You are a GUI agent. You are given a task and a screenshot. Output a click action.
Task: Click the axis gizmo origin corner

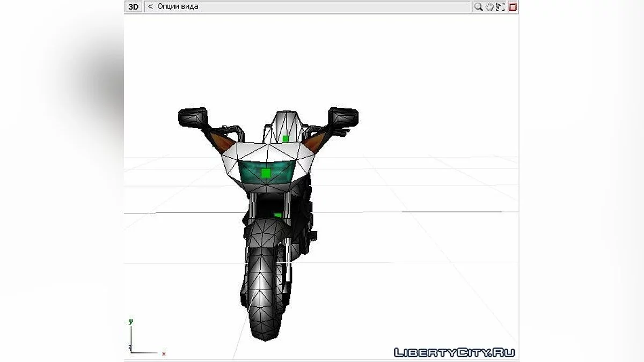point(132,352)
